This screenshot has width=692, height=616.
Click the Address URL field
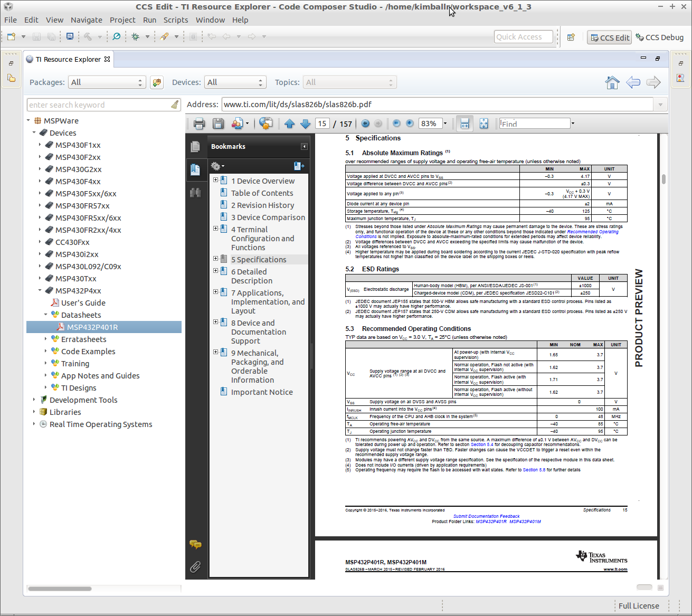coord(438,105)
